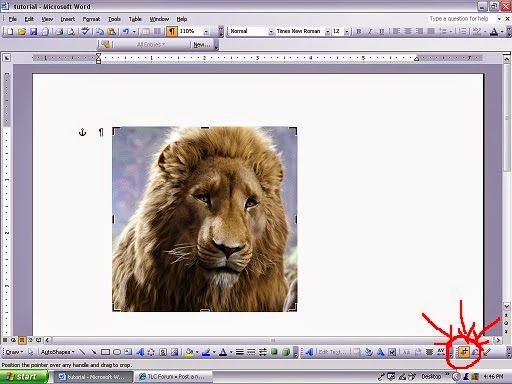Screen dimensions: 512x384
Task: Select the Rectangle drawing tool
Action: (105, 352)
